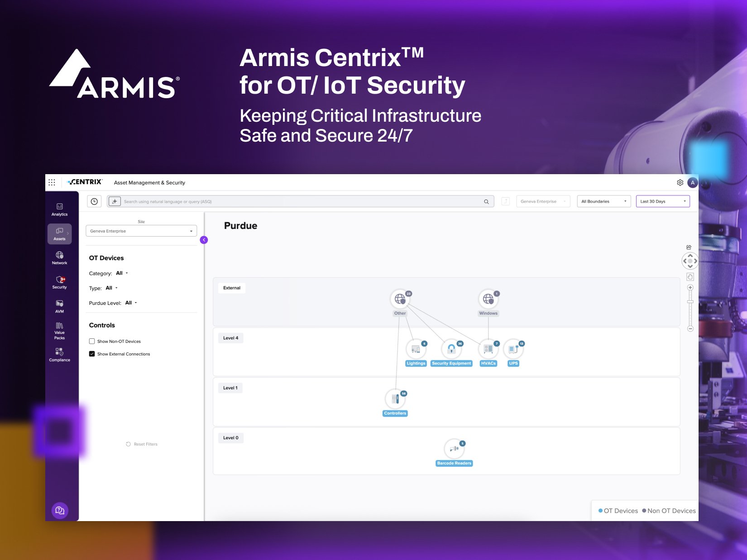Select the Other external node
This screenshot has width=747, height=560.
(400, 299)
